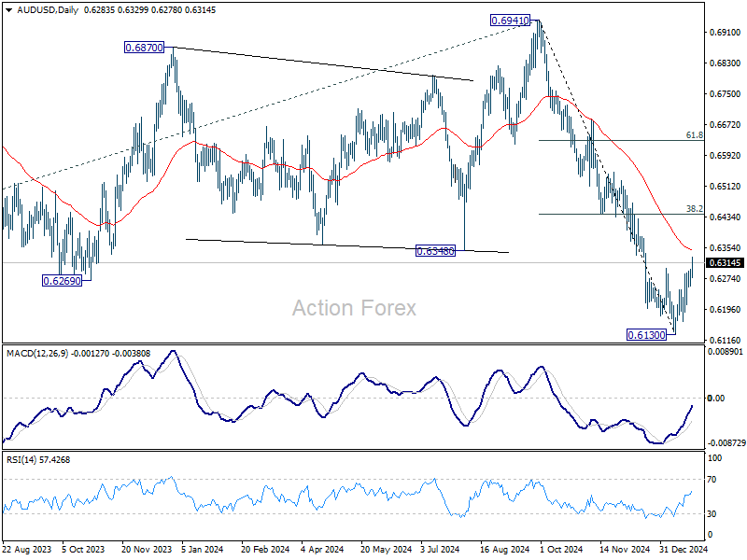747x560 pixels.
Task: Click the RSI scale value 100
Action: pos(715,458)
